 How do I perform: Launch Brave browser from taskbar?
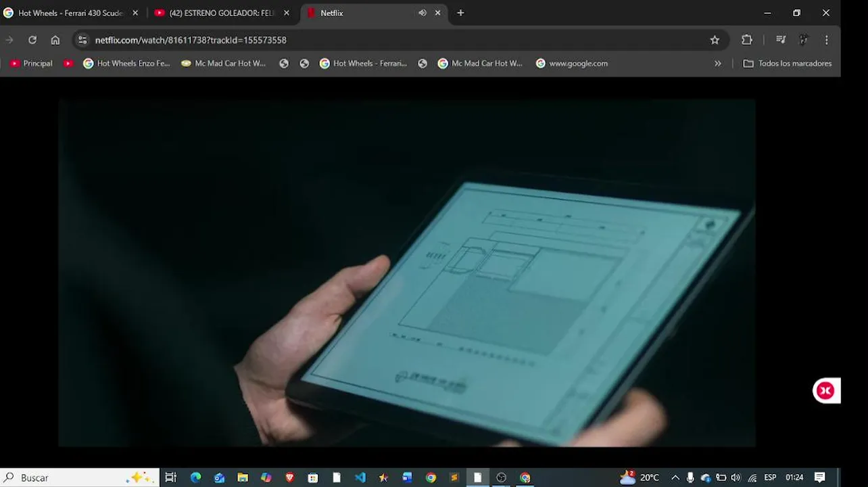click(290, 478)
